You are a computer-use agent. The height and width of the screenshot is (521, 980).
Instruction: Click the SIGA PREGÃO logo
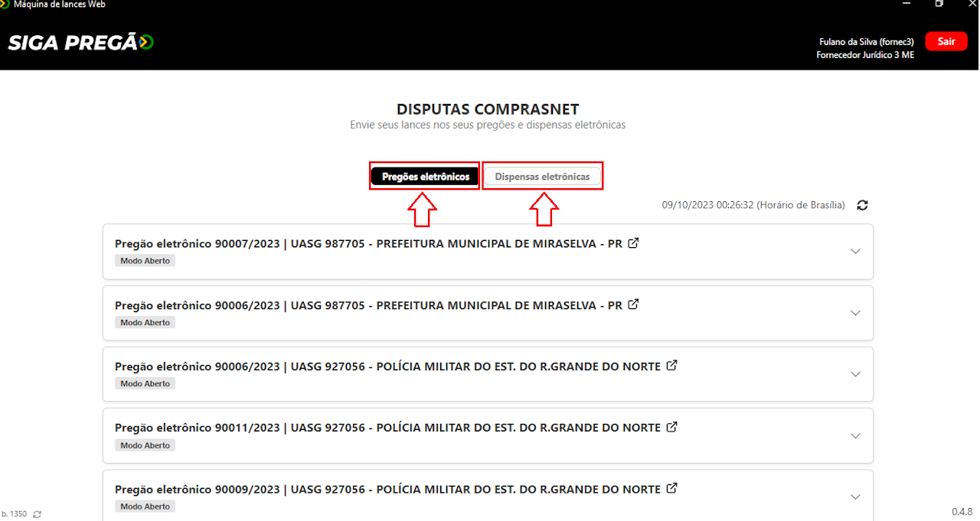click(x=81, y=43)
